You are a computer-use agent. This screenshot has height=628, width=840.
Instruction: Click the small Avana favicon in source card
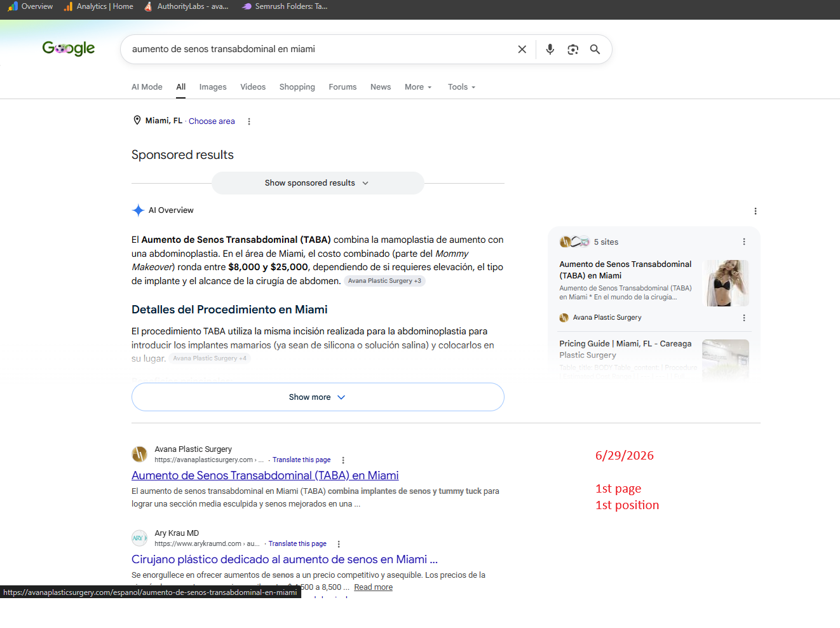click(x=564, y=318)
